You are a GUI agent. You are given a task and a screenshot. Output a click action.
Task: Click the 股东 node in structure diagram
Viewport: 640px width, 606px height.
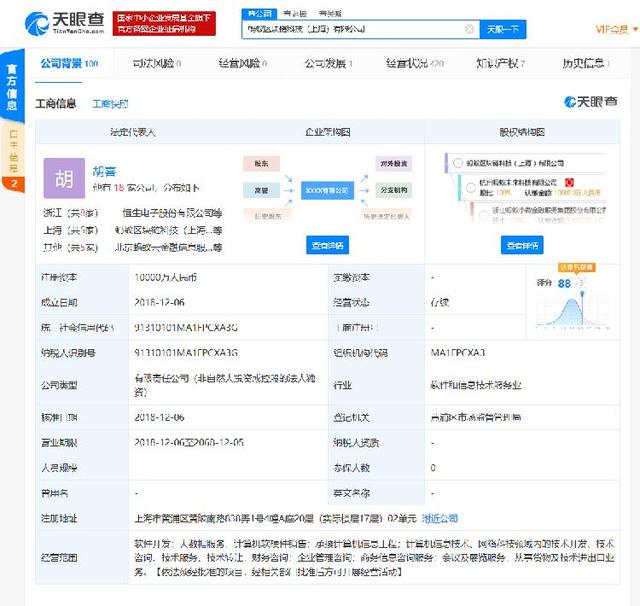[x=262, y=163]
